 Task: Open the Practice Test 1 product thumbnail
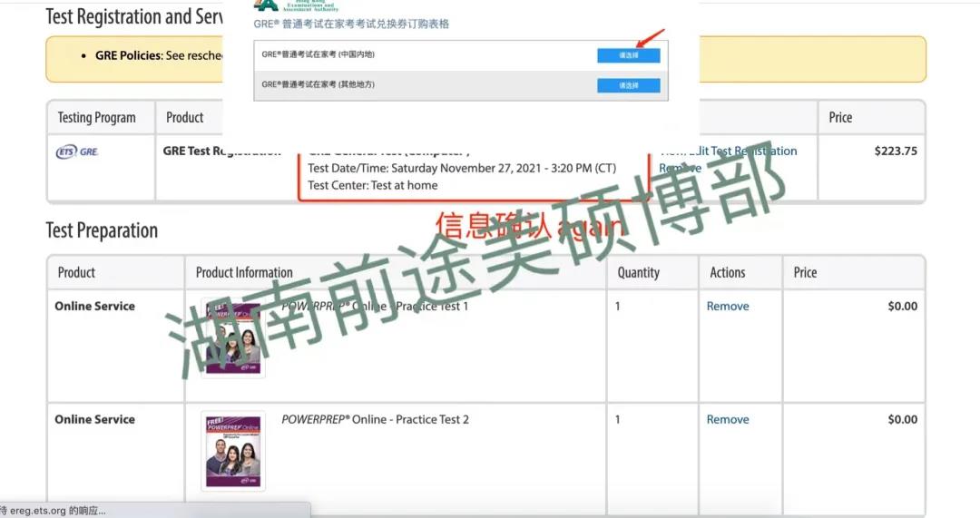(233, 338)
